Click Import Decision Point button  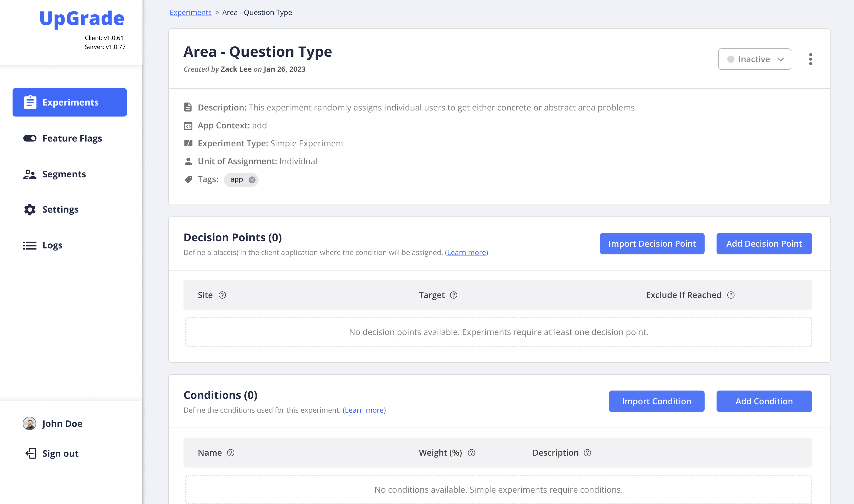point(652,244)
